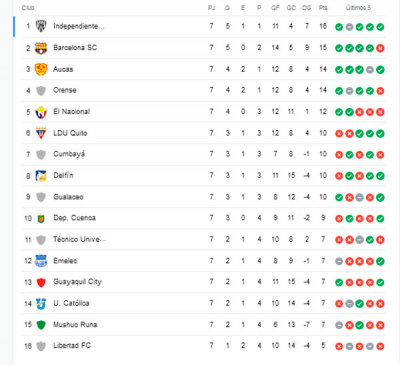Select the Dep. Cuenca team row
The image size is (400, 365).
click(x=203, y=218)
